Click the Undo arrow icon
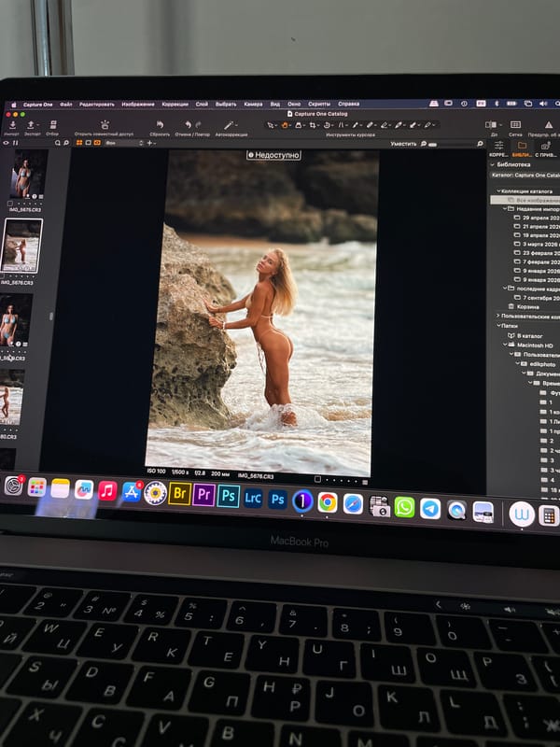Viewport: 560px width, 747px height. 189,124
